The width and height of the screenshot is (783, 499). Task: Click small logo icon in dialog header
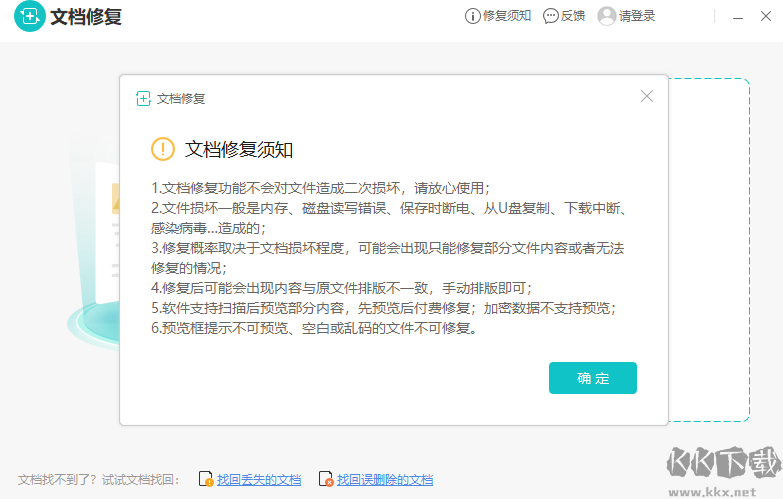pos(143,98)
